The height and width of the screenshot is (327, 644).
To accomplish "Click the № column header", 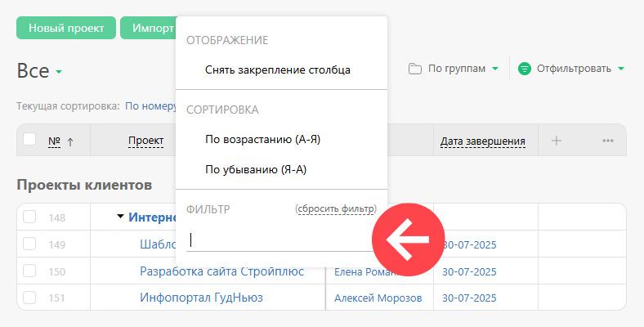I will tap(54, 141).
